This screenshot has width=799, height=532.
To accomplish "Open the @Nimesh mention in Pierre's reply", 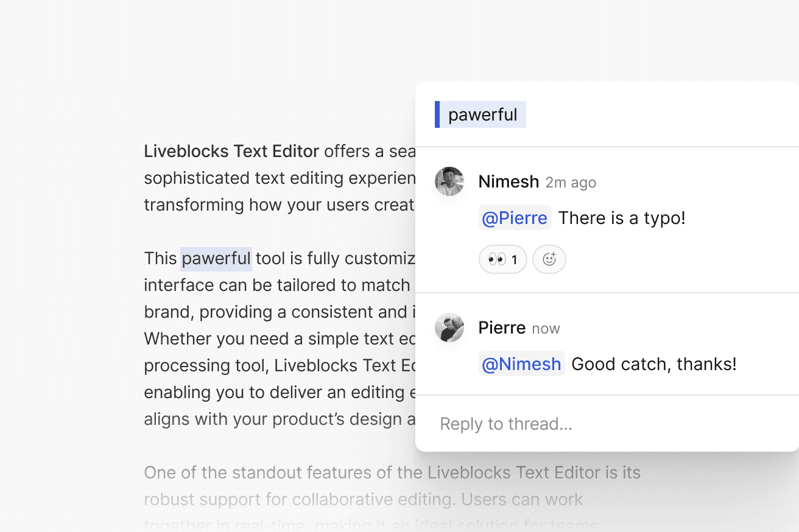I will 521,363.
